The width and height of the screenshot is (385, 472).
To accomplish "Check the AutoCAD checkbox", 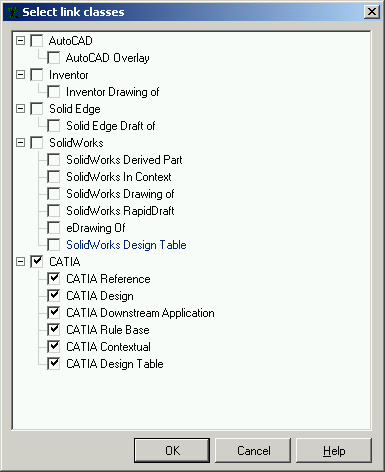I will point(37,41).
